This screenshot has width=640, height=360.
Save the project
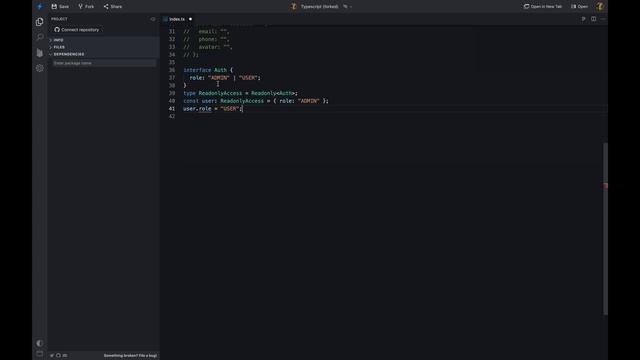coord(60,7)
